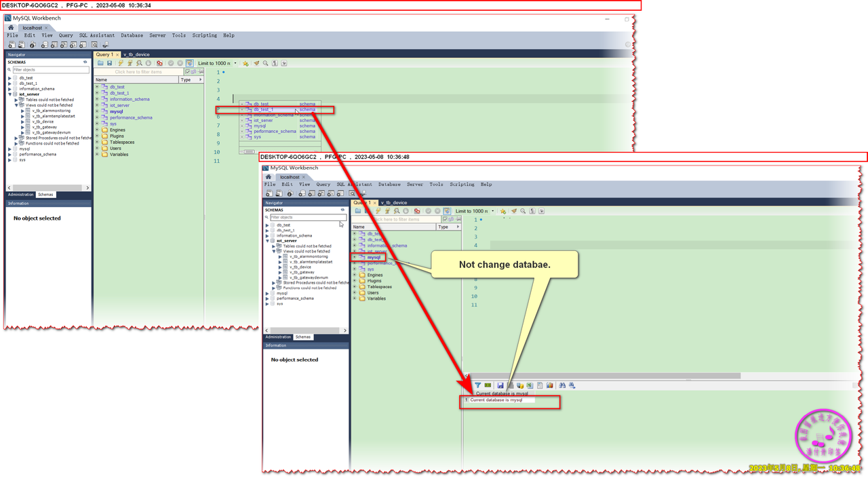Viewport: 868px width, 479px height.
Task: Click the chart icon in the result grid toolbar
Action: [x=550, y=385]
